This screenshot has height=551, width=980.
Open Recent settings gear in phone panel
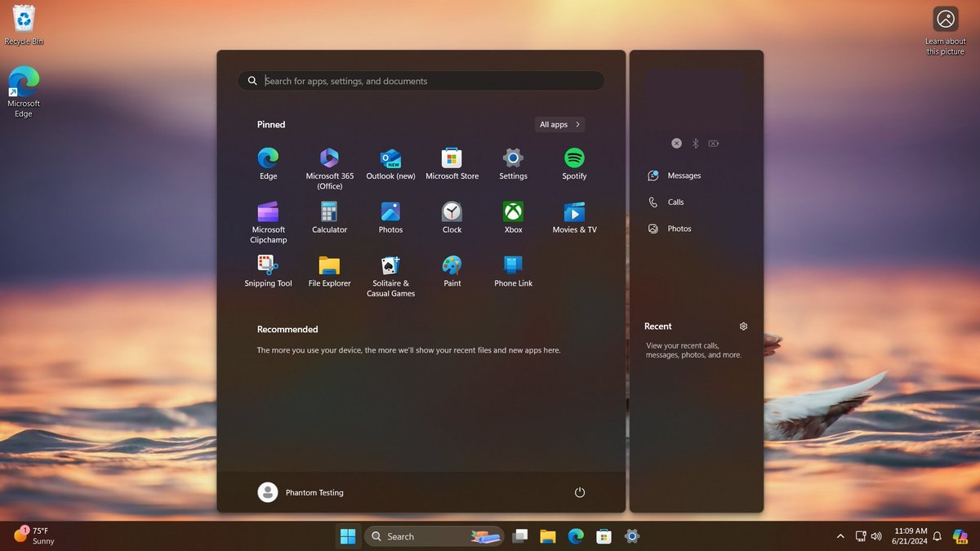pos(743,327)
